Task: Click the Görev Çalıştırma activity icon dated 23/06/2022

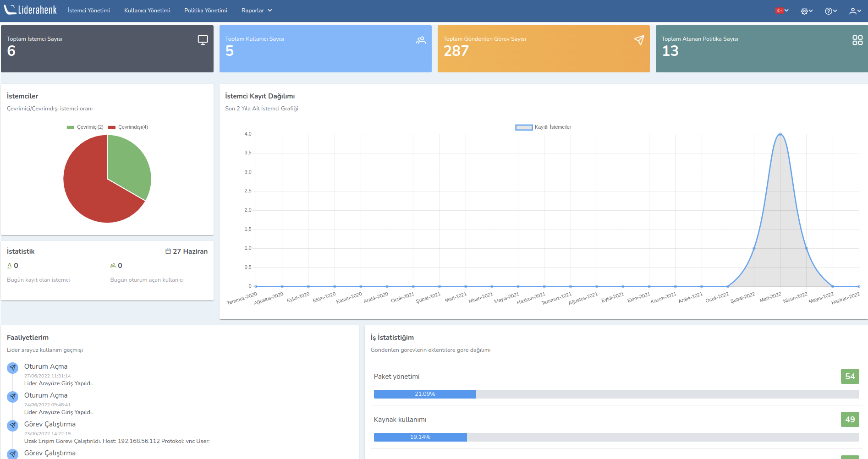Action: [13, 426]
